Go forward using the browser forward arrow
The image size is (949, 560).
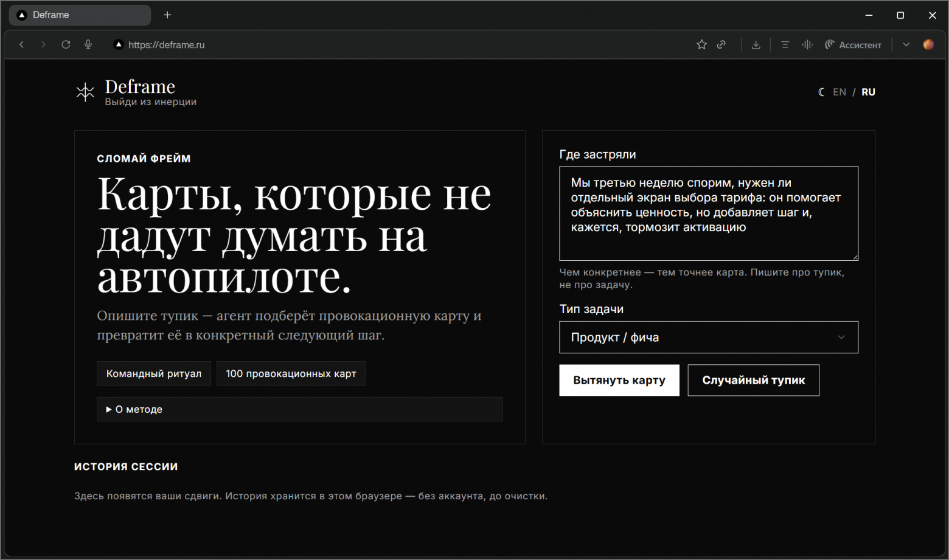[43, 44]
